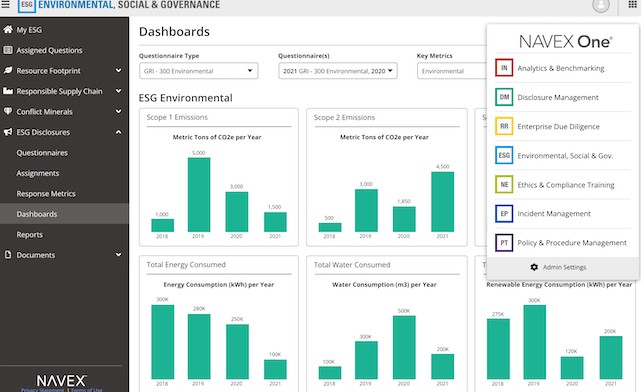Image resolution: width=641 pixels, height=392 pixels.
Task: Toggle the apps grid launcher icon
Action: (x=632, y=5)
